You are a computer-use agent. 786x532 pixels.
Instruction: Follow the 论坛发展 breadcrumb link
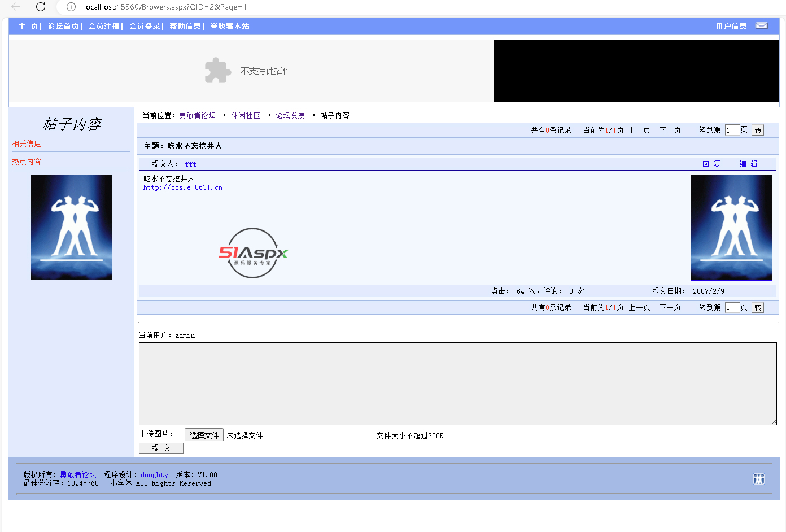pyautogui.click(x=290, y=115)
